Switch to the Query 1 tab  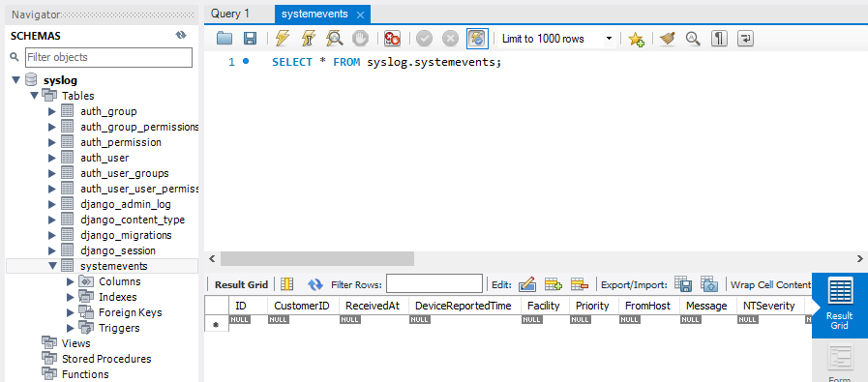coord(230,14)
